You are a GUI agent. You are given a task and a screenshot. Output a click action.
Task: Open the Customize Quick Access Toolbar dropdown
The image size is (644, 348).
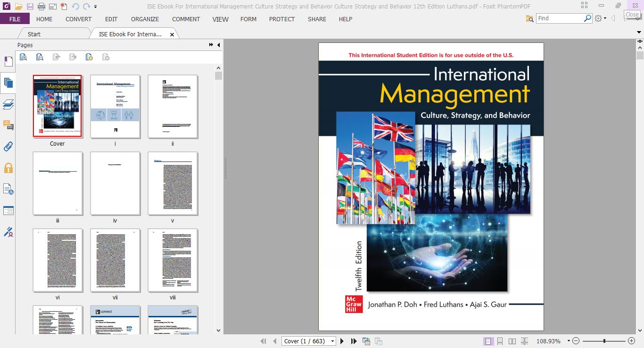[x=95, y=7]
